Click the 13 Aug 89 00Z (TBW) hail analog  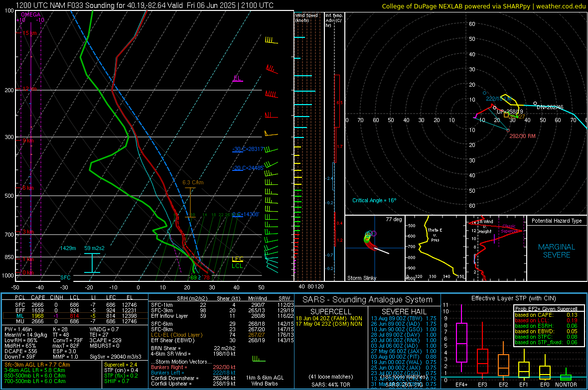404,318
